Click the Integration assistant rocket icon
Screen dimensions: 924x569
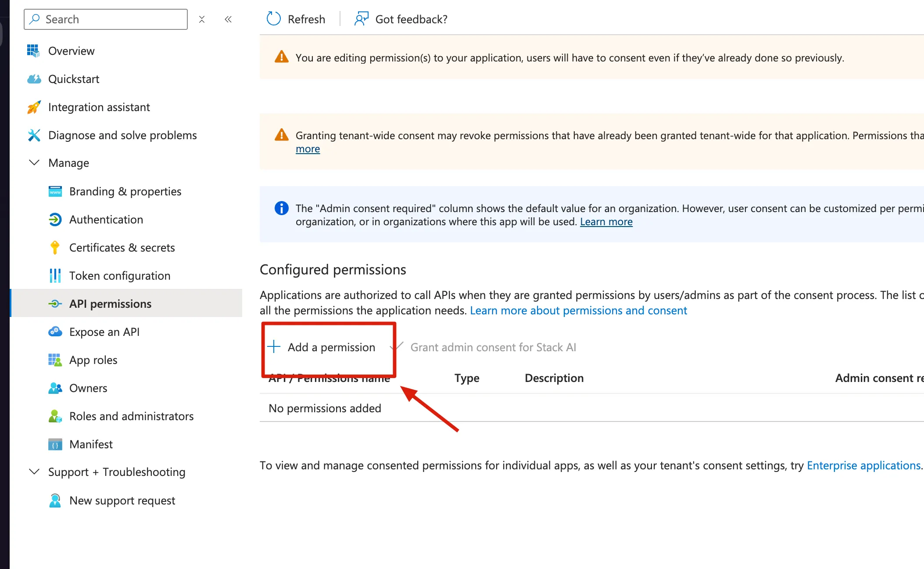(x=34, y=107)
